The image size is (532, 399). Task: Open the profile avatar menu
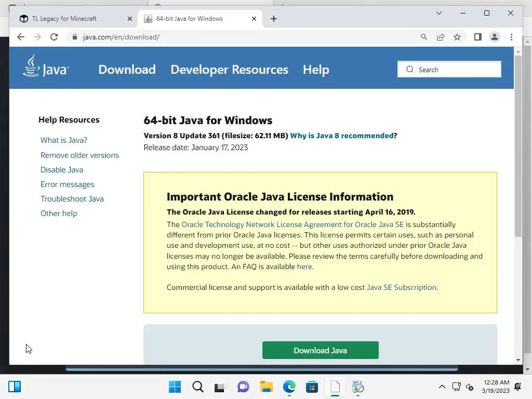[x=495, y=37]
